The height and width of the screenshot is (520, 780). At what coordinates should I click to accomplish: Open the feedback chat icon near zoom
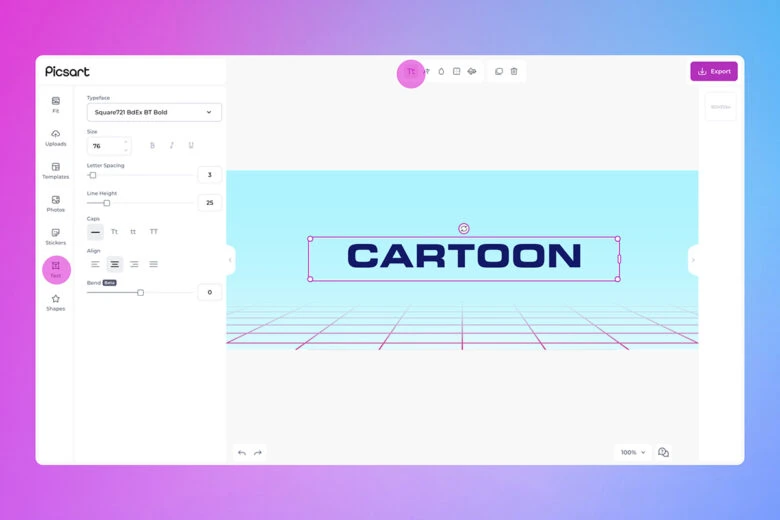[x=663, y=452]
